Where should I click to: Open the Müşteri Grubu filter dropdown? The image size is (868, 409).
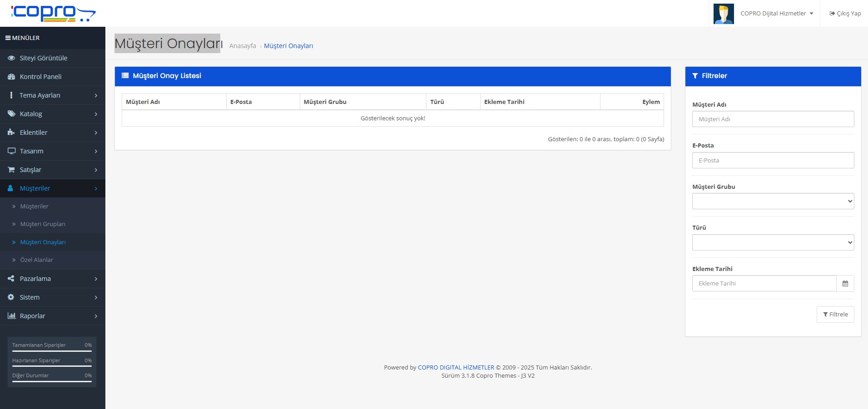(x=773, y=201)
